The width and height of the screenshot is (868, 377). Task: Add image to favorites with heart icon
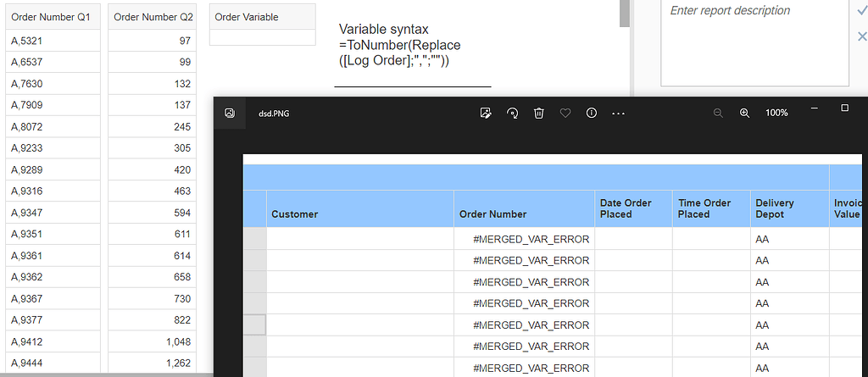click(x=565, y=113)
